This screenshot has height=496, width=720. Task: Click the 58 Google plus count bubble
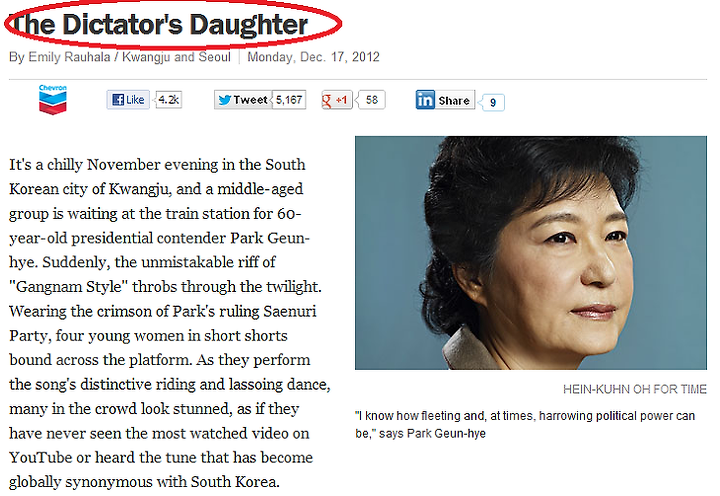point(371,100)
